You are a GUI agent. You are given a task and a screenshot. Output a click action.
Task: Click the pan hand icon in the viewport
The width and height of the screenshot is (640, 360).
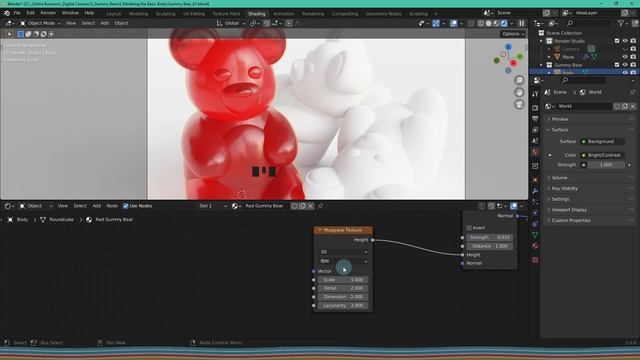(x=519, y=93)
